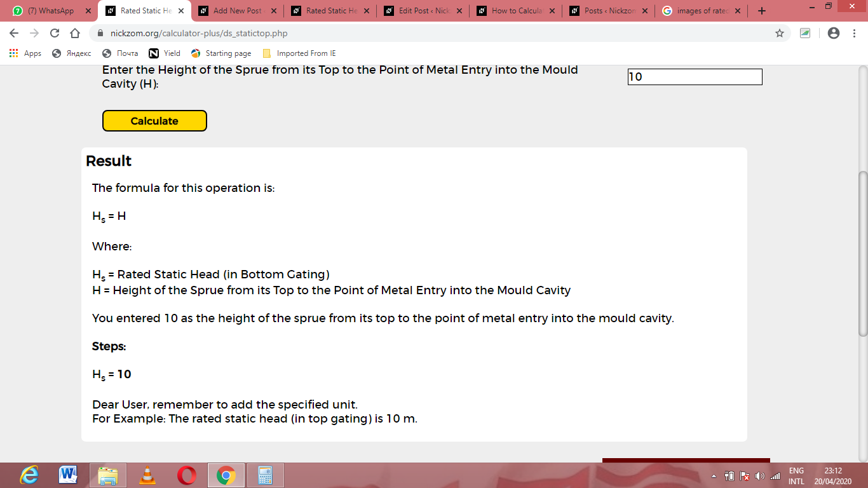The image size is (868, 488).
Task: Reload the page with refresh icon
Action: tap(55, 33)
